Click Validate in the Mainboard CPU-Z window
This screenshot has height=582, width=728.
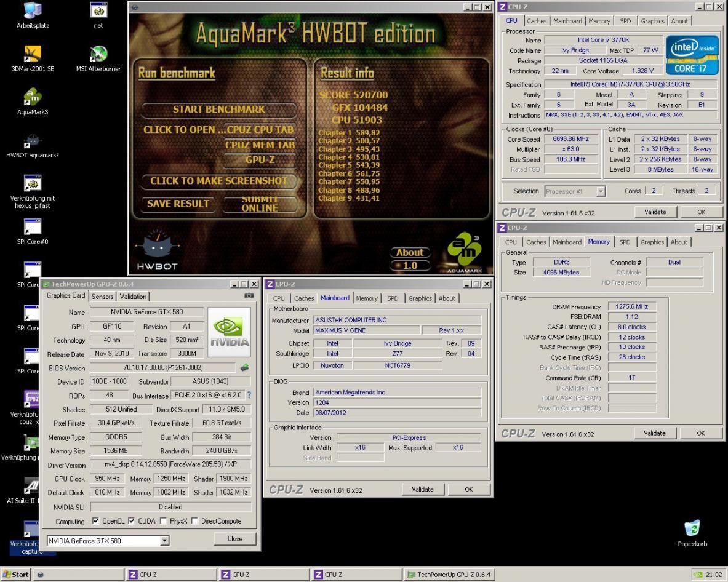click(423, 489)
